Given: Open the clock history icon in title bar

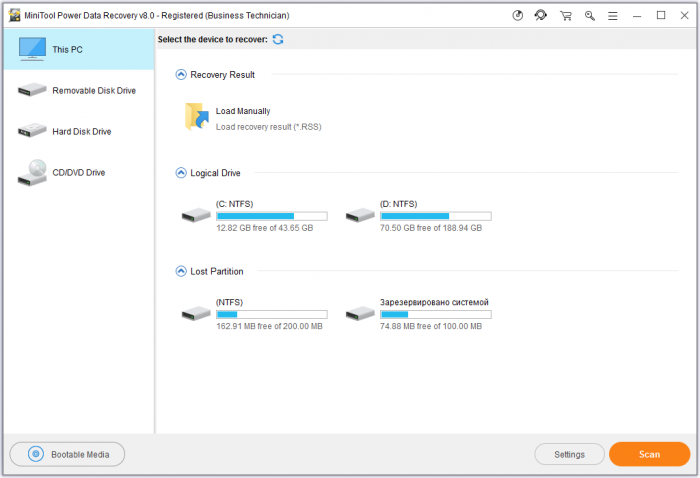Looking at the screenshot, I should pos(517,16).
